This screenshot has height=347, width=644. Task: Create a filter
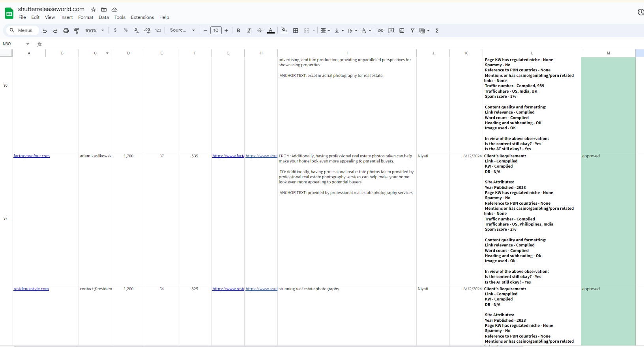click(x=412, y=30)
